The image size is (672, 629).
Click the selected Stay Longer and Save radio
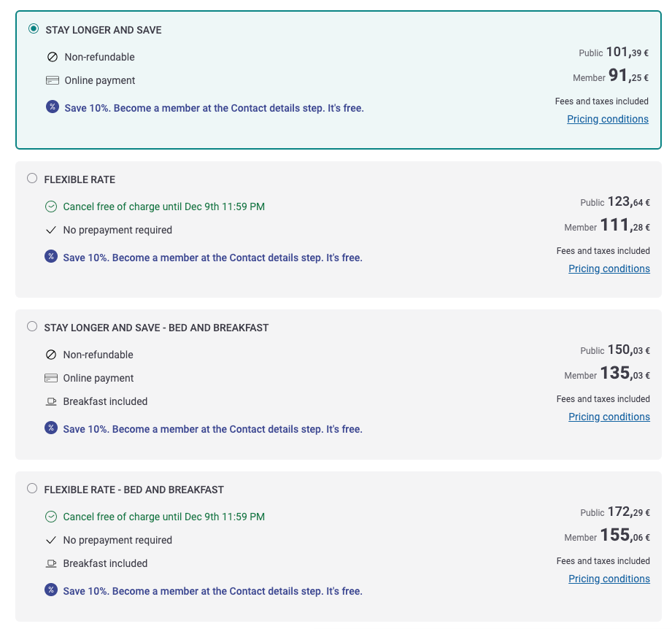coord(34,28)
